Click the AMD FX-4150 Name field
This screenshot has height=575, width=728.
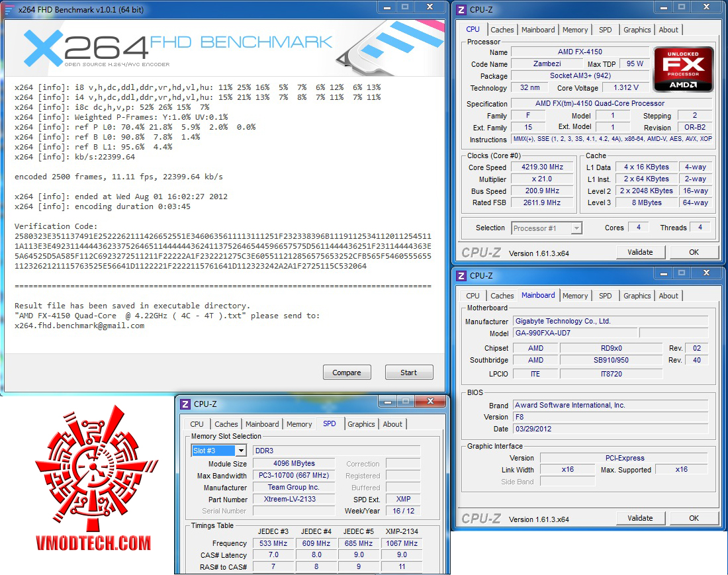(x=580, y=52)
